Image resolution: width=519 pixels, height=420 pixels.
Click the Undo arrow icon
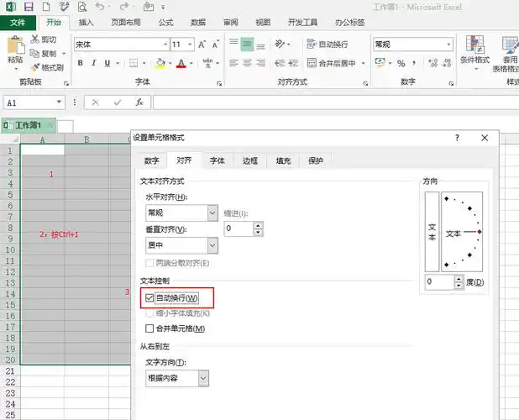pyautogui.click(x=99, y=6)
